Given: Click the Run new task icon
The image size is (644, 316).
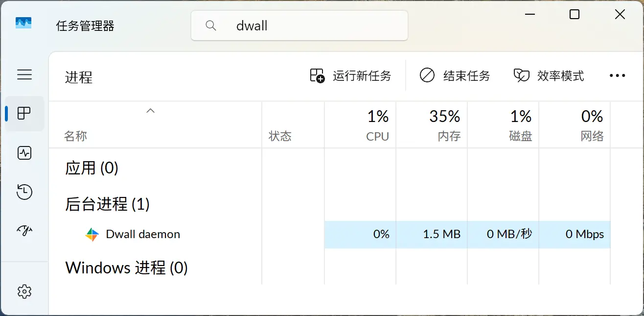Looking at the screenshot, I should tap(316, 75).
